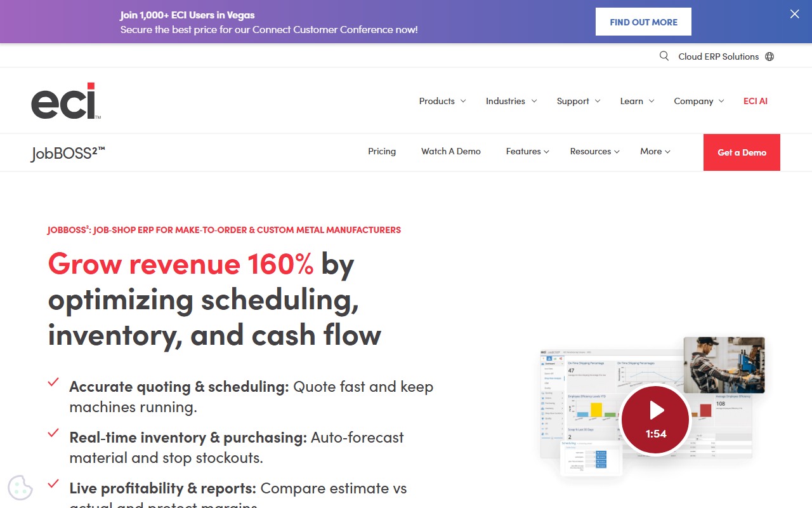Expand the More chevron arrow

667,152
